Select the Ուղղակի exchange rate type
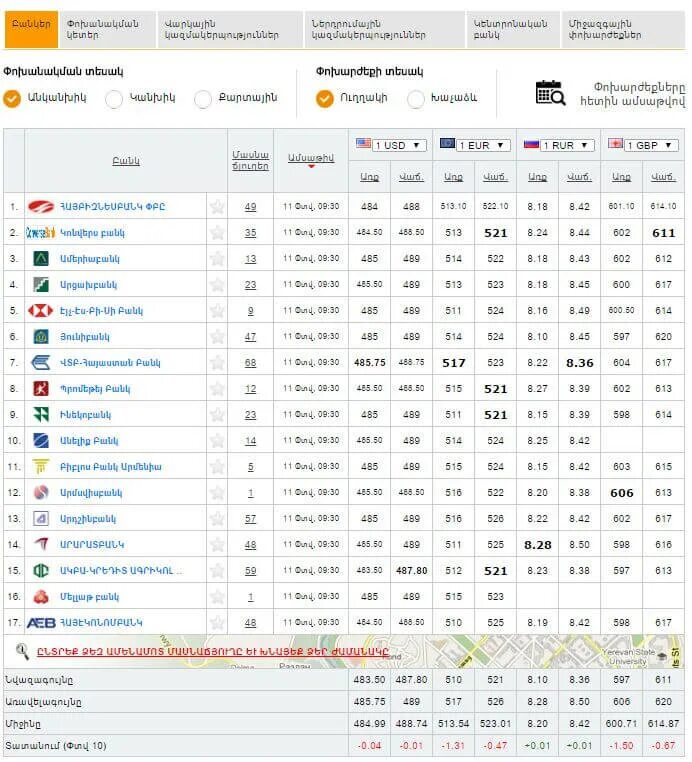 pos(325,99)
